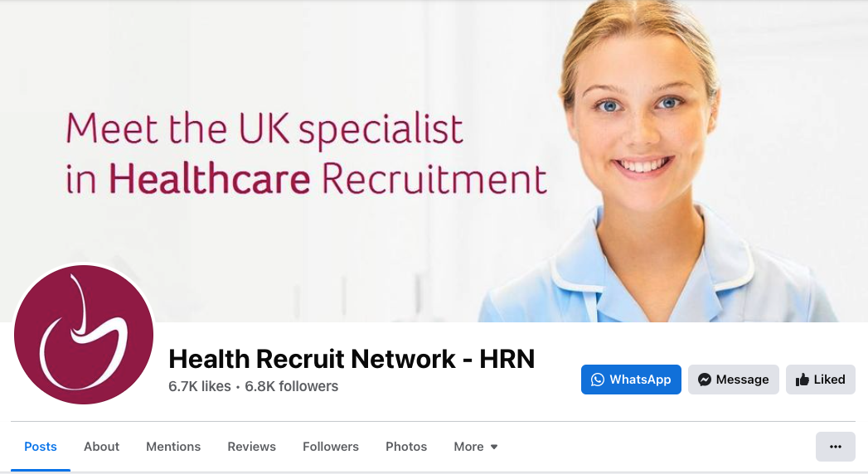Open the 6.8K followers link

coord(291,386)
